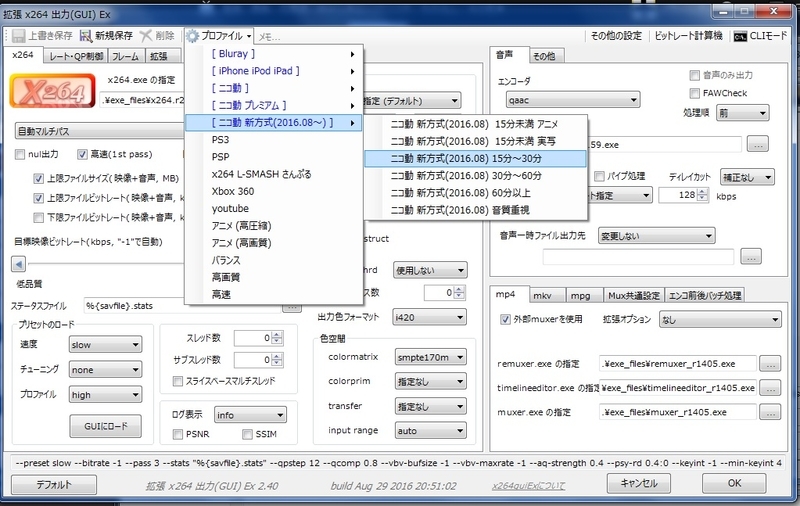Switch to the 拡張 tab
Screen dimensions: 800x506
click(x=163, y=56)
